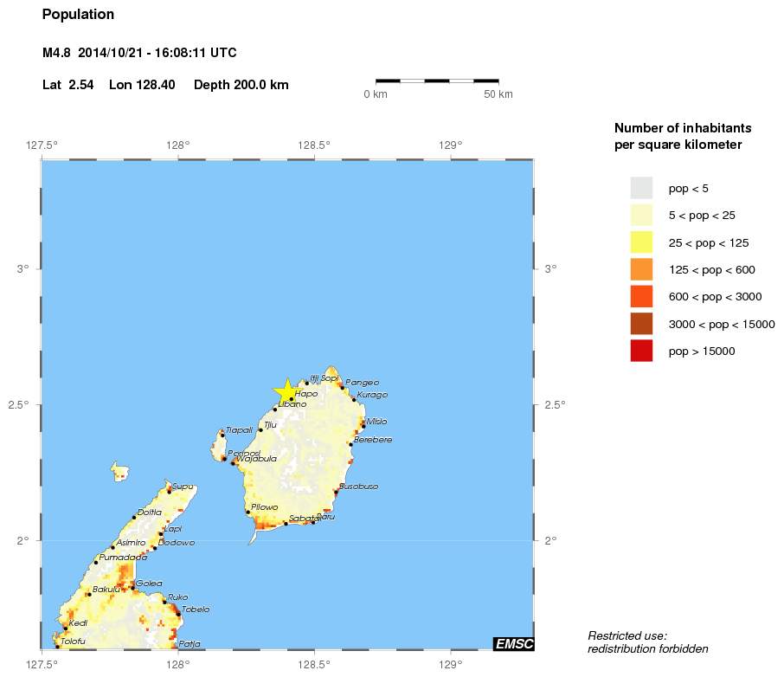Image resolution: width=784 pixels, height=677 pixels.
Task: Click the yellow star epicenter marker
Action: click(x=286, y=391)
